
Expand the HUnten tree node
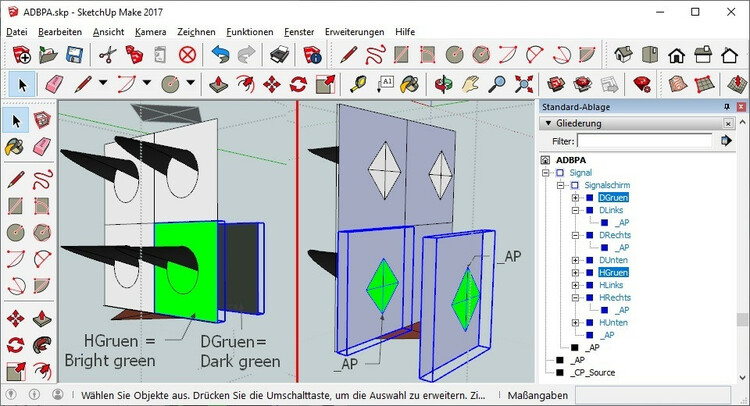tap(575, 323)
